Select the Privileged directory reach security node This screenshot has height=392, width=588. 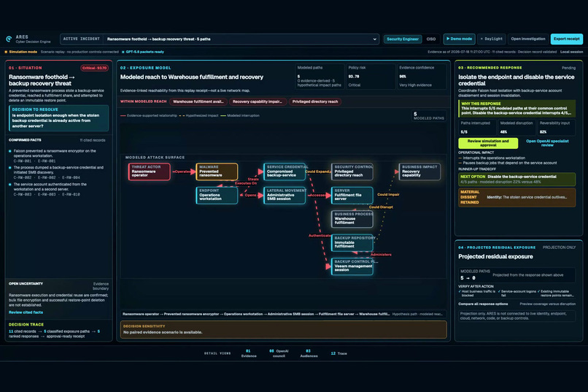click(352, 172)
